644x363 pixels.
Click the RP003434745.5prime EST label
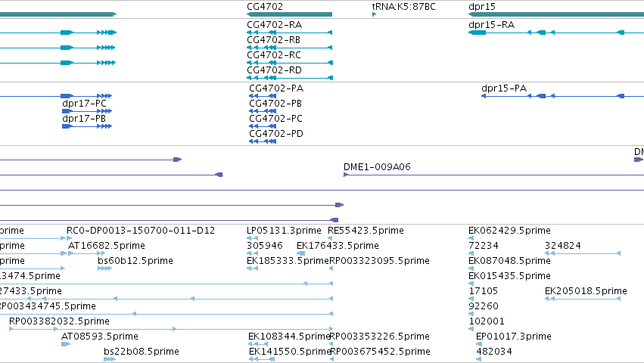(x=46, y=307)
